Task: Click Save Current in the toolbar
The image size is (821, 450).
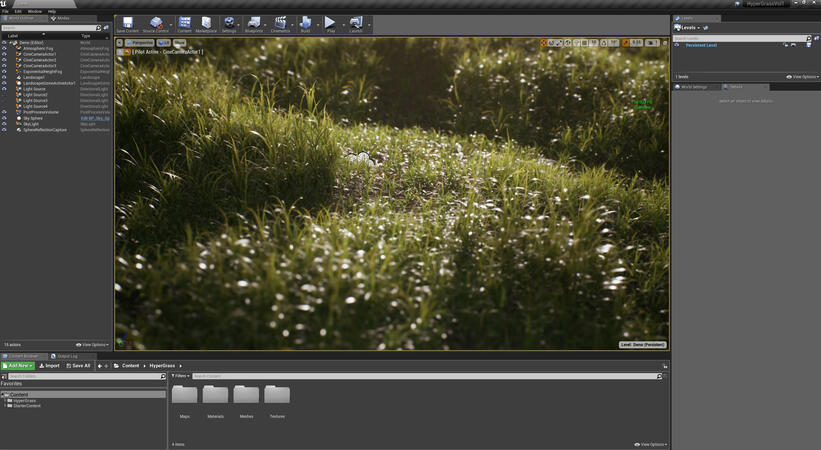Action: click(x=127, y=24)
